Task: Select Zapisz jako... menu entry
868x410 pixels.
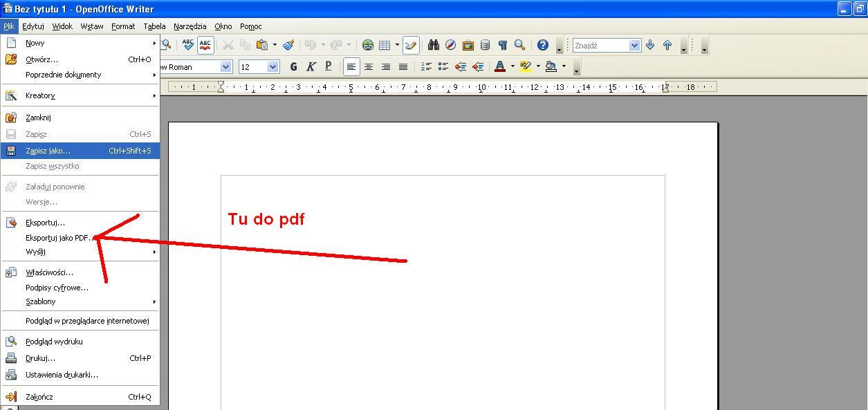Action: (80, 151)
